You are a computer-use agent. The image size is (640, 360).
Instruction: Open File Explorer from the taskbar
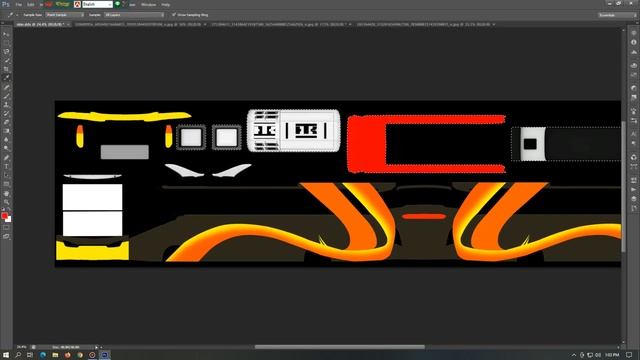55,355
